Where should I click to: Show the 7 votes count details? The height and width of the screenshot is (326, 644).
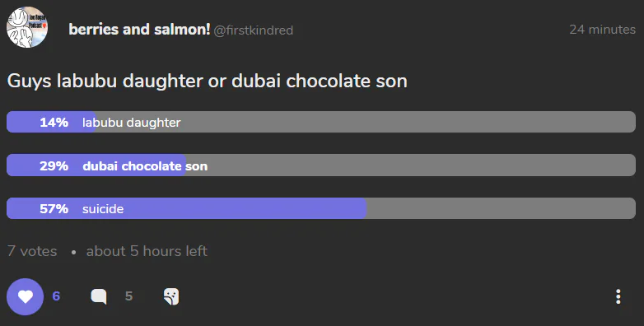32,251
